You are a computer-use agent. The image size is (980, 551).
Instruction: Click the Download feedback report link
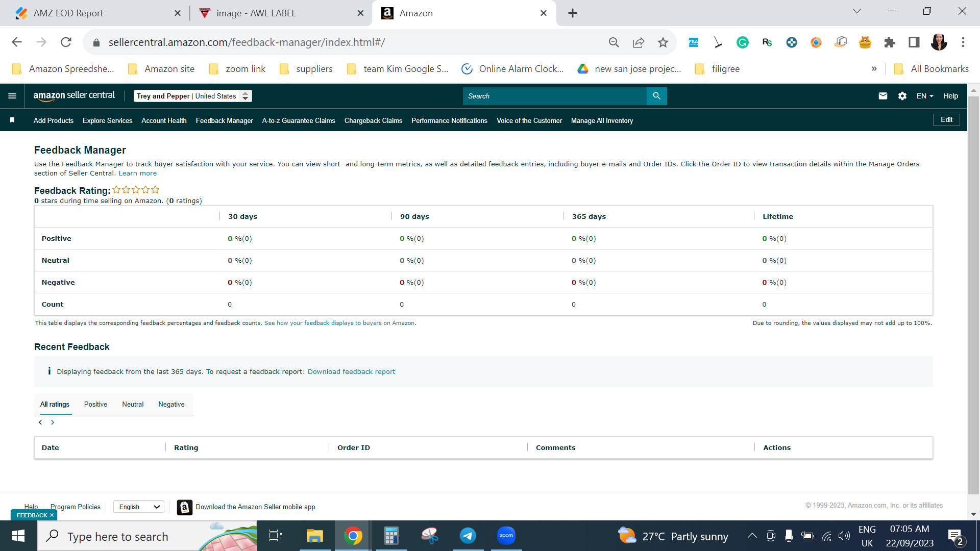point(351,372)
